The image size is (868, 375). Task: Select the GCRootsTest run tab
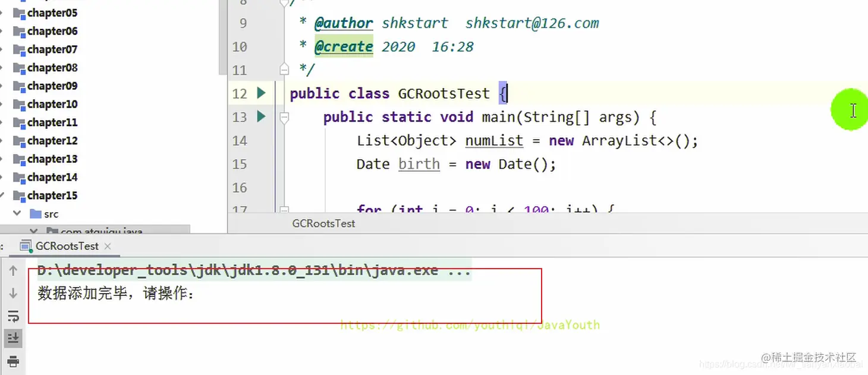click(67, 246)
